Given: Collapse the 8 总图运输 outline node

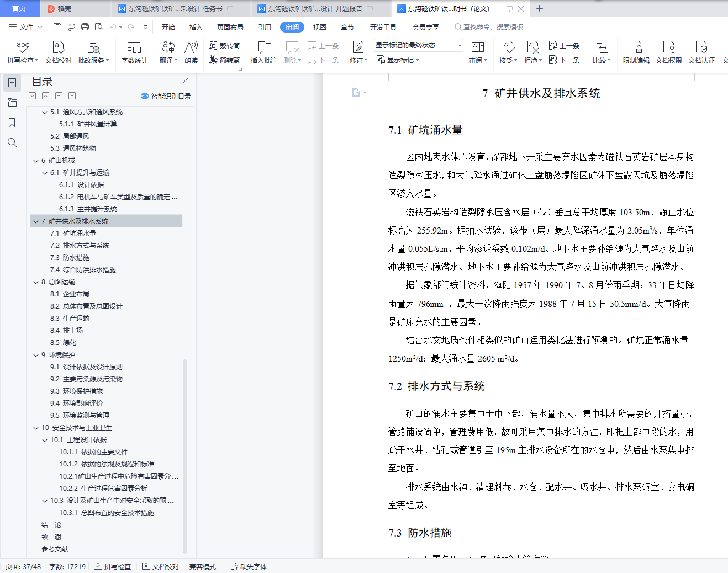Looking at the screenshot, I should pos(36,282).
